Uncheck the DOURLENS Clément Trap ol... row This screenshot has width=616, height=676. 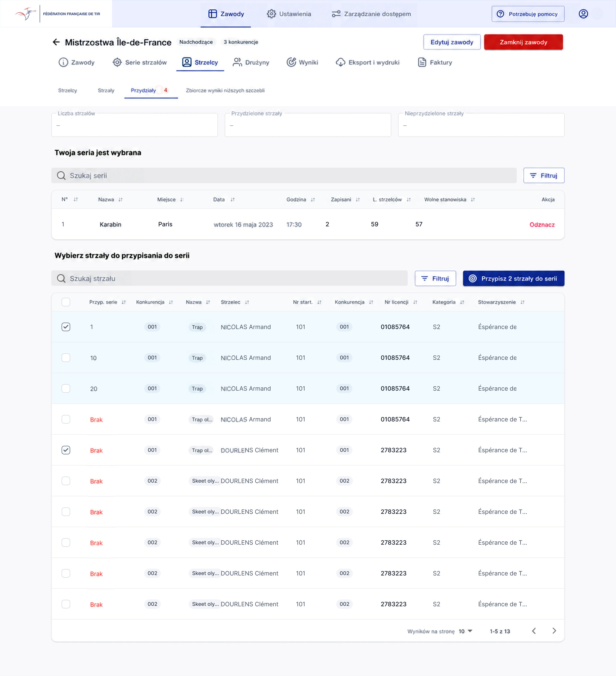[x=66, y=450]
